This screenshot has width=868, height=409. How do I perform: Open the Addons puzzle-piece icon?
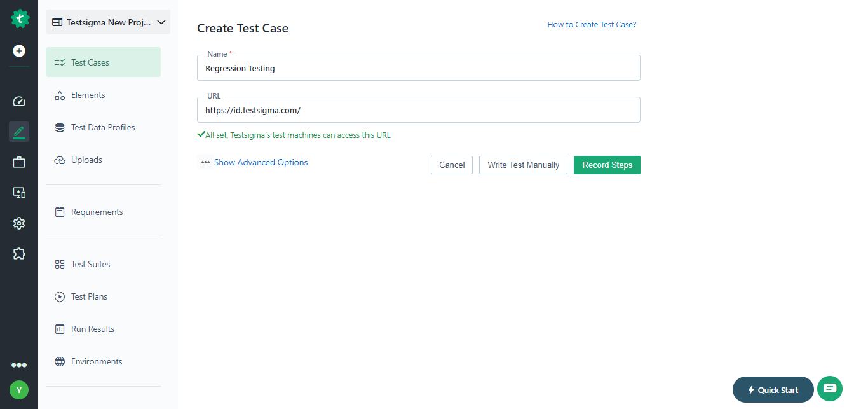pyautogui.click(x=18, y=254)
